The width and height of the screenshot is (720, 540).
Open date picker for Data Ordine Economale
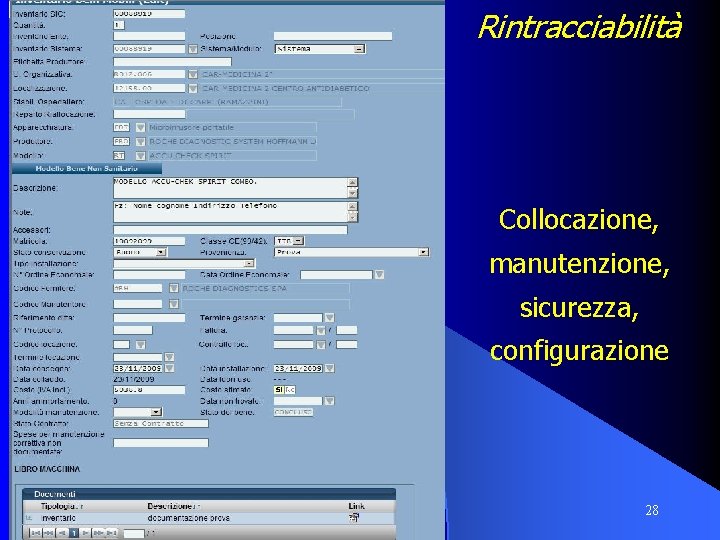click(x=379, y=275)
